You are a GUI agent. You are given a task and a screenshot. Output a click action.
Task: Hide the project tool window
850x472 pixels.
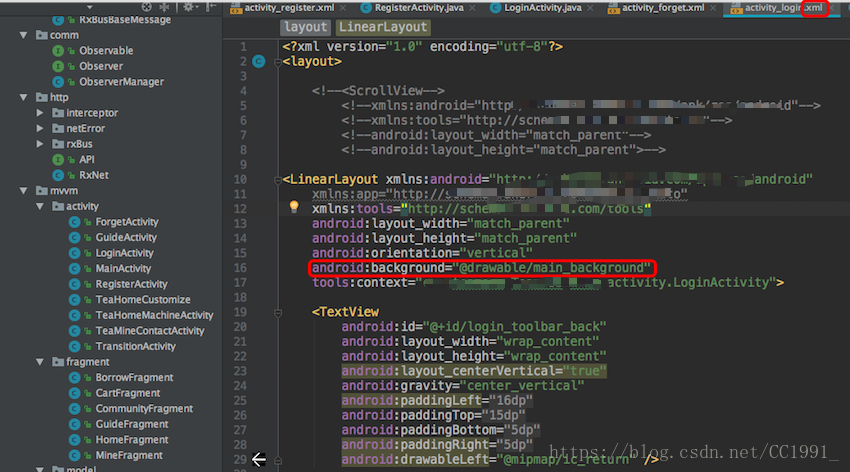[x=212, y=7]
